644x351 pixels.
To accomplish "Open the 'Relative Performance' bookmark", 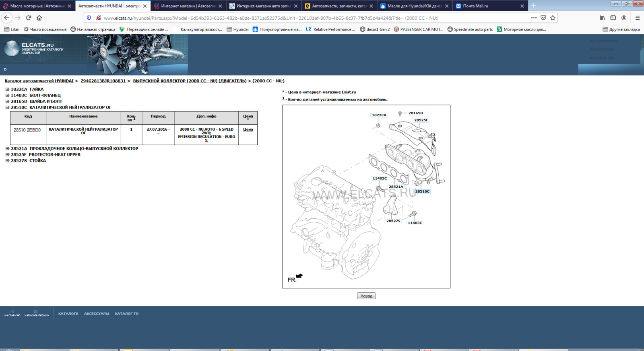I will tap(330, 29).
